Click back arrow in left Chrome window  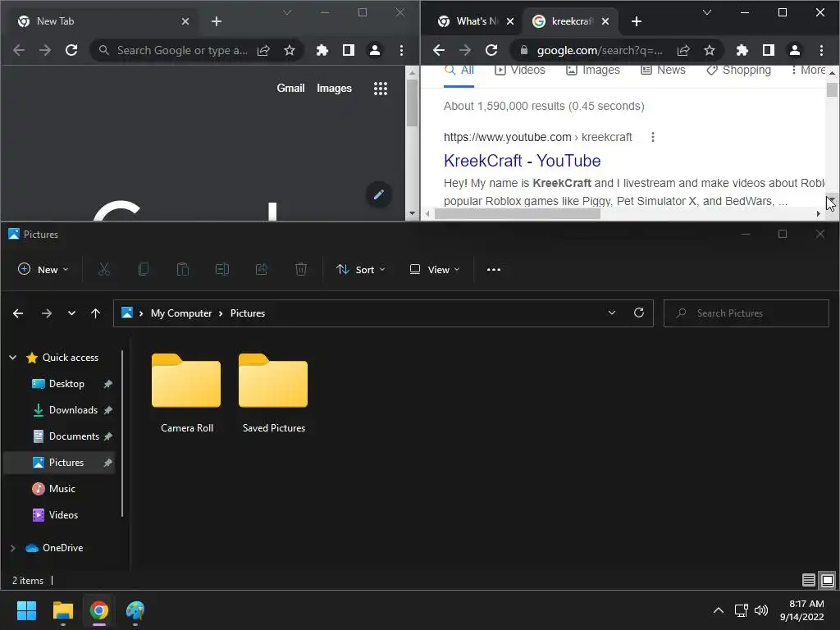point(19,50)
